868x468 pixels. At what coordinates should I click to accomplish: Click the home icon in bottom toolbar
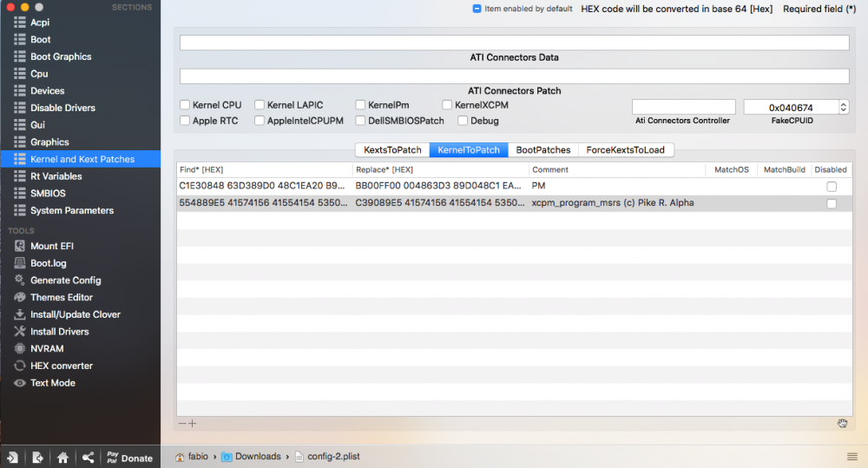[62, 458]
